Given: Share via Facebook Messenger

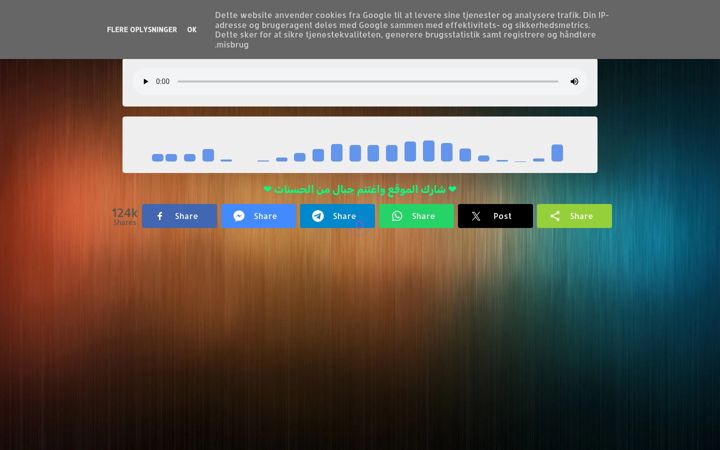Looking at the screenshot, I should (x=259, y=216).
